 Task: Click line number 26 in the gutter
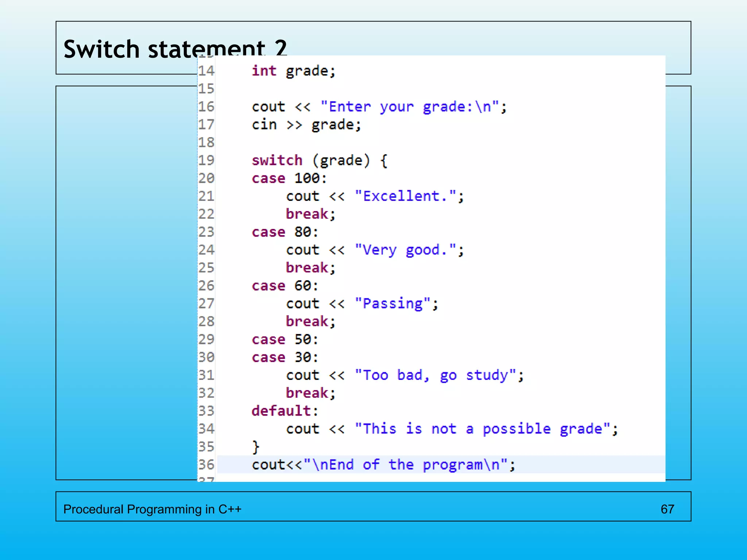click(x=206, y=285)
